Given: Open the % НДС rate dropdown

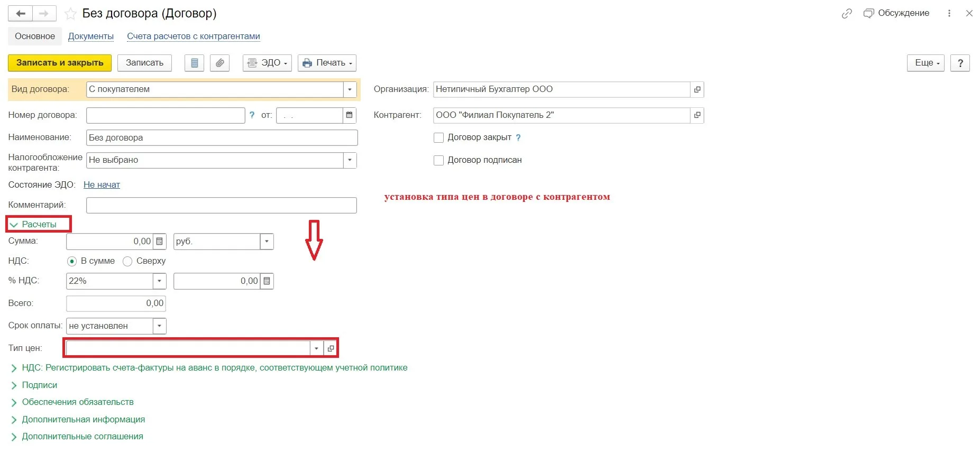Looking at the screenshot, I should 159,281.
